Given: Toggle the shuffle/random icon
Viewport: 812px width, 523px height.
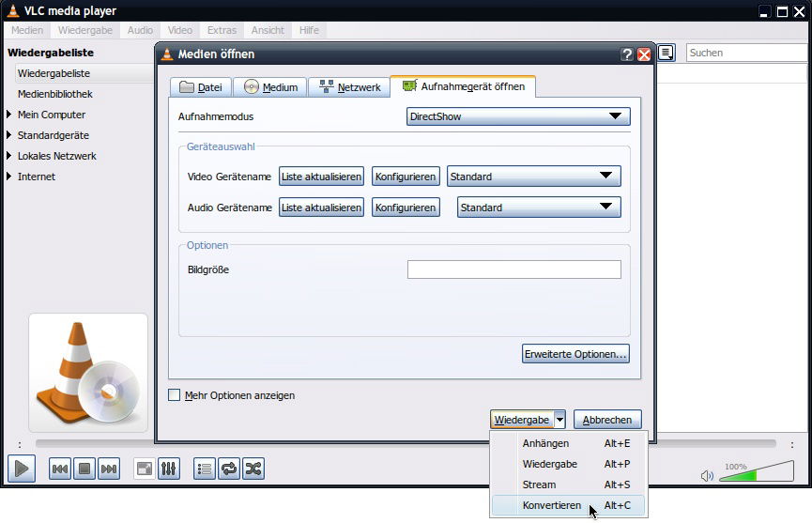Looking at the screenshot, I should (253, 469).
